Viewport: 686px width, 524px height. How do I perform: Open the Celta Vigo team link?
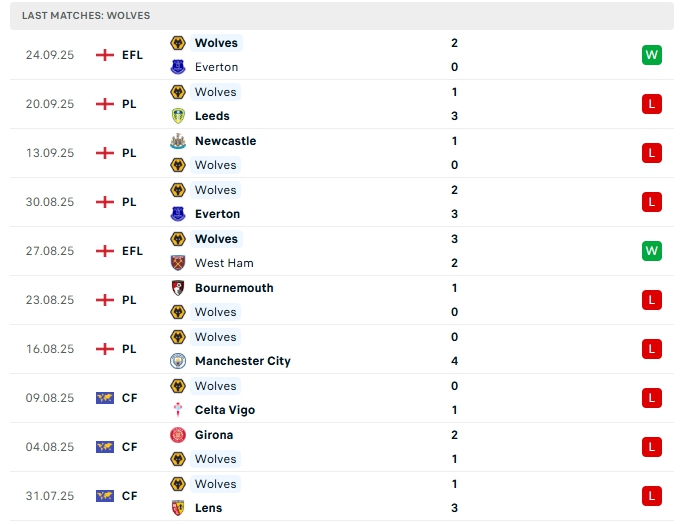225,410
